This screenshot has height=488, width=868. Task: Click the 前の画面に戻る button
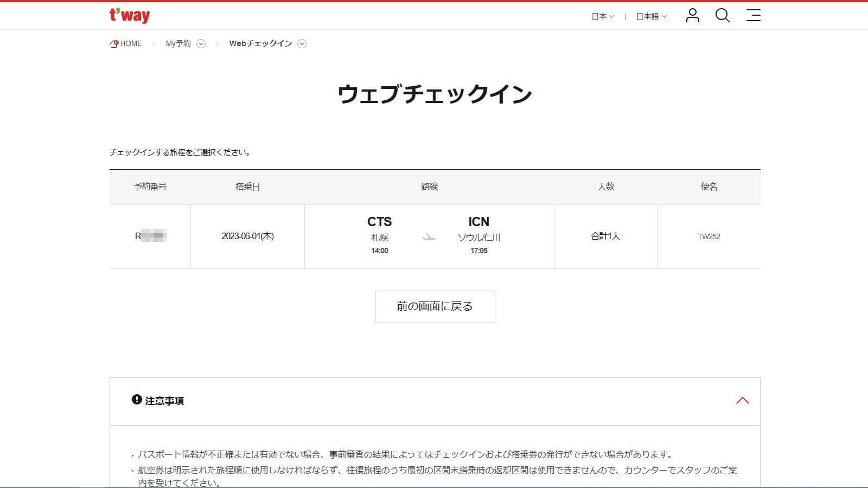(434, 306)
